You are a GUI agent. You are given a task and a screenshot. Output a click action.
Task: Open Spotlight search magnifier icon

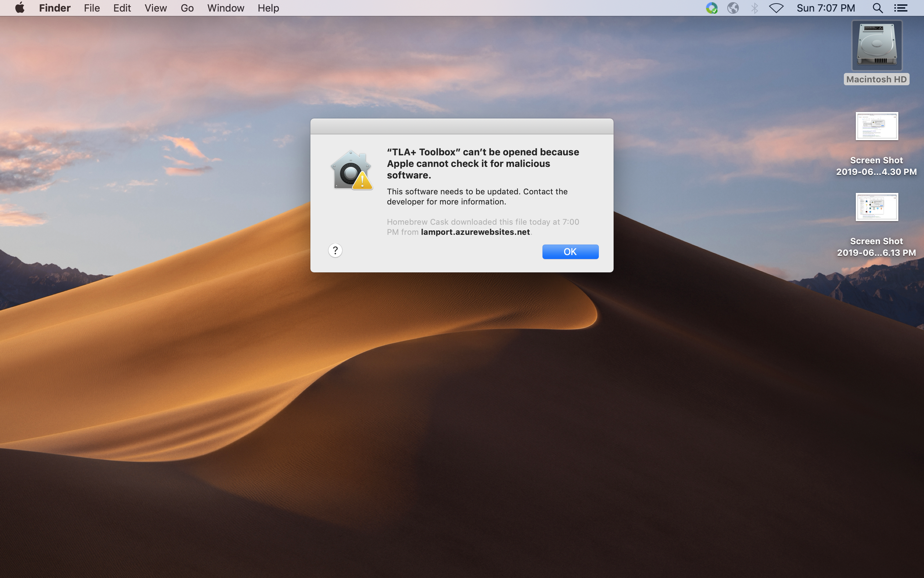(878, 8)
